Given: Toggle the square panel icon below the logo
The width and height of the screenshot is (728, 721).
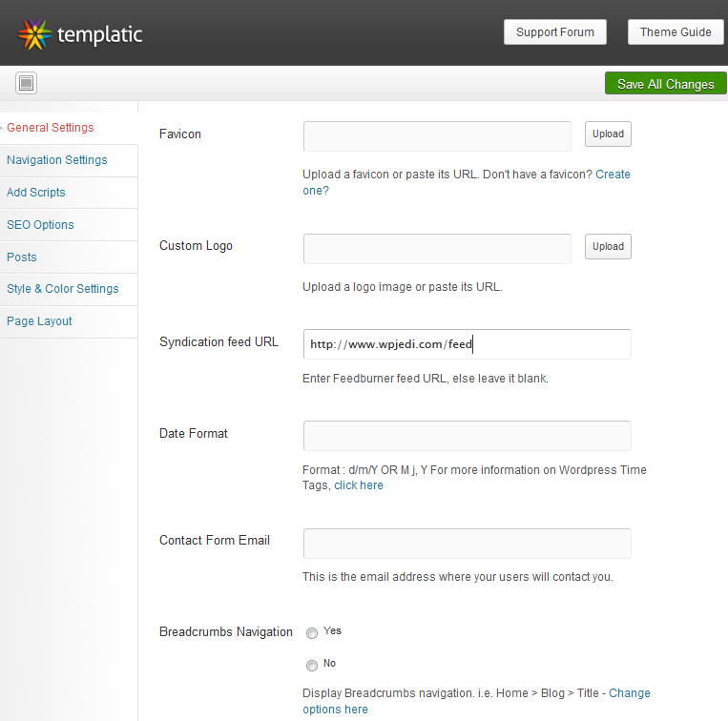Looking at the screenshot, I should coord(26,84).
